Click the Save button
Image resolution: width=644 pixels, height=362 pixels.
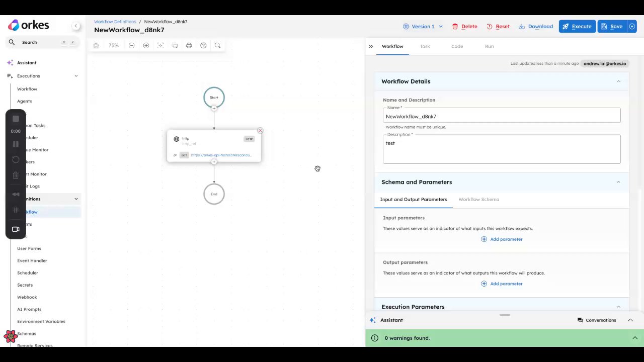[612, 26]
